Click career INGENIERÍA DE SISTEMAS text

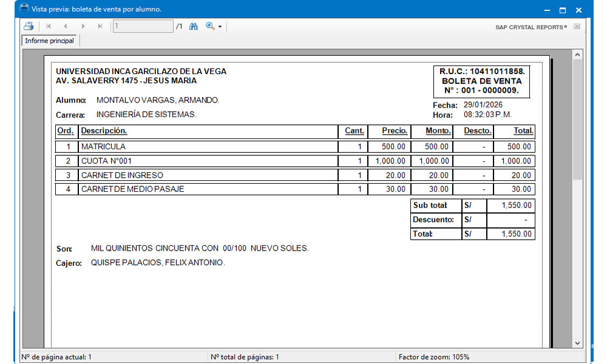[x=146, y=115]
